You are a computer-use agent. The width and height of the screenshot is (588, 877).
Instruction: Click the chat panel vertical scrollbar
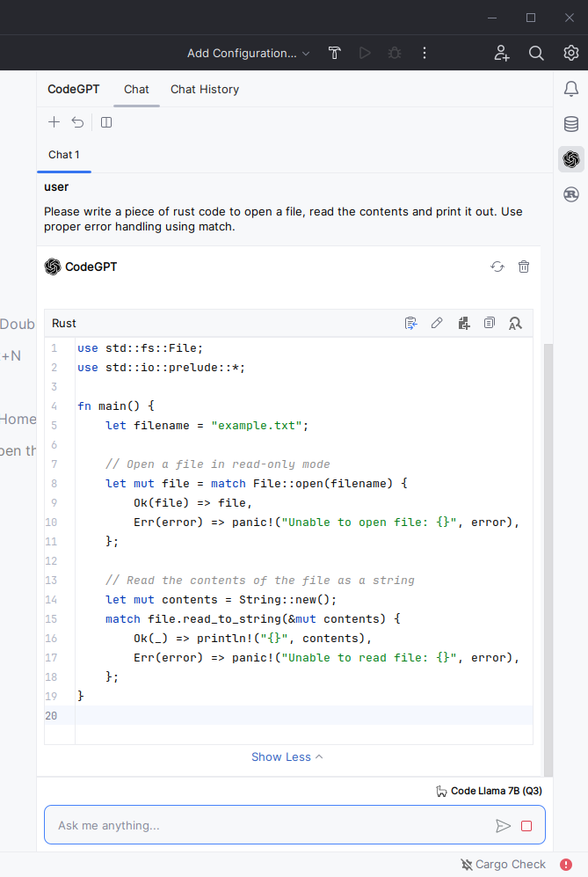[548, 559]
